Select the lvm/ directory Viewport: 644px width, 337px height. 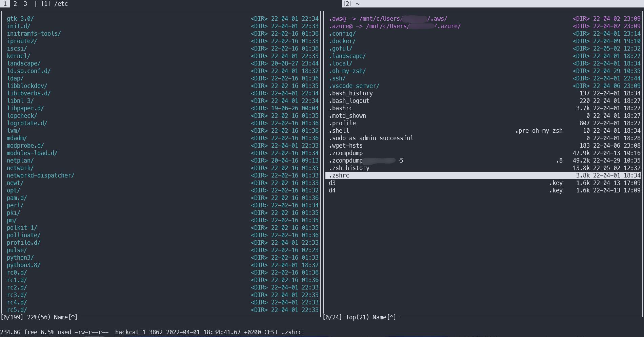point(163,131)
